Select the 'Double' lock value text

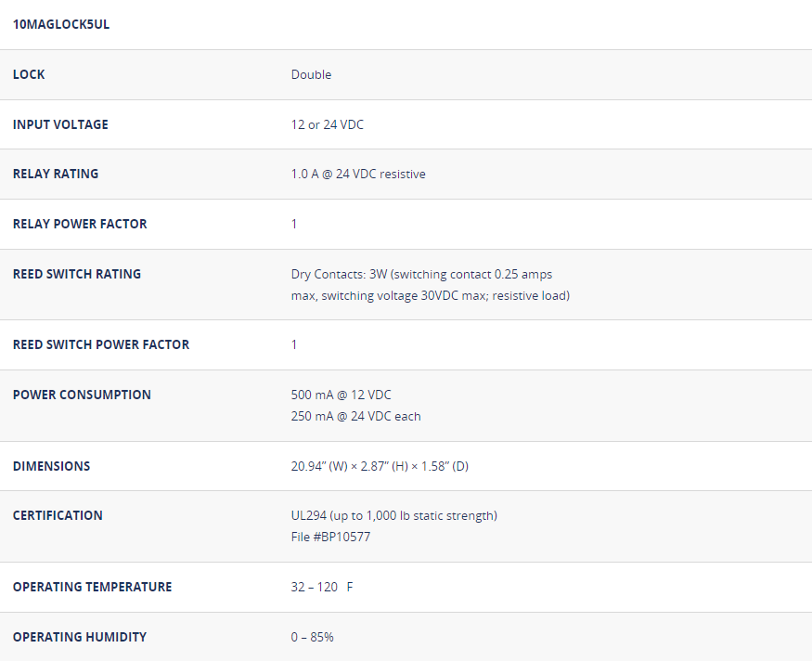(311, 74)
